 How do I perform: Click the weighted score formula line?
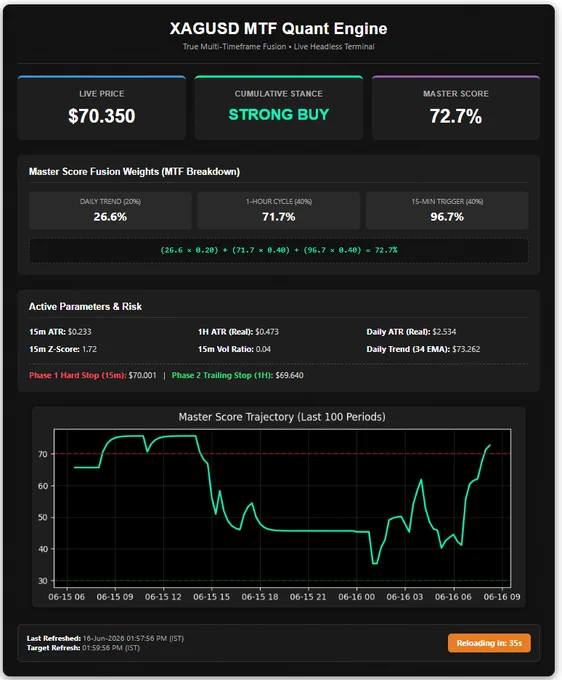[278, 250]
